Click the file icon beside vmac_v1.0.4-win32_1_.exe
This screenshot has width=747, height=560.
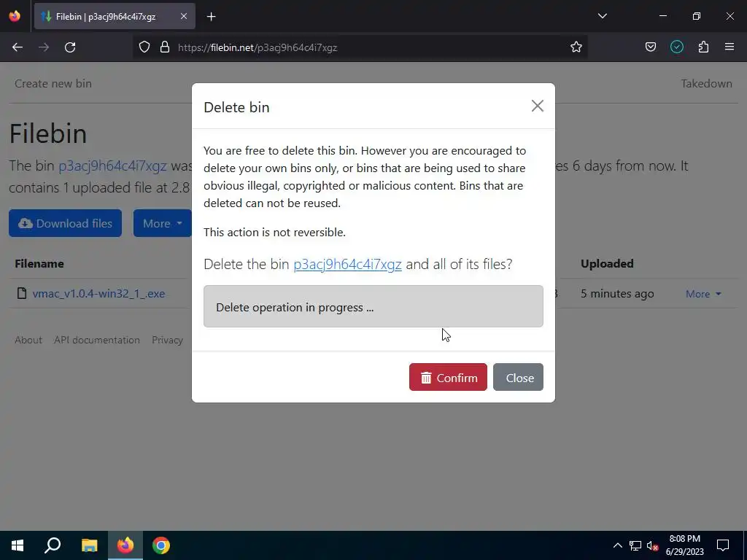[x=21, y=293]
